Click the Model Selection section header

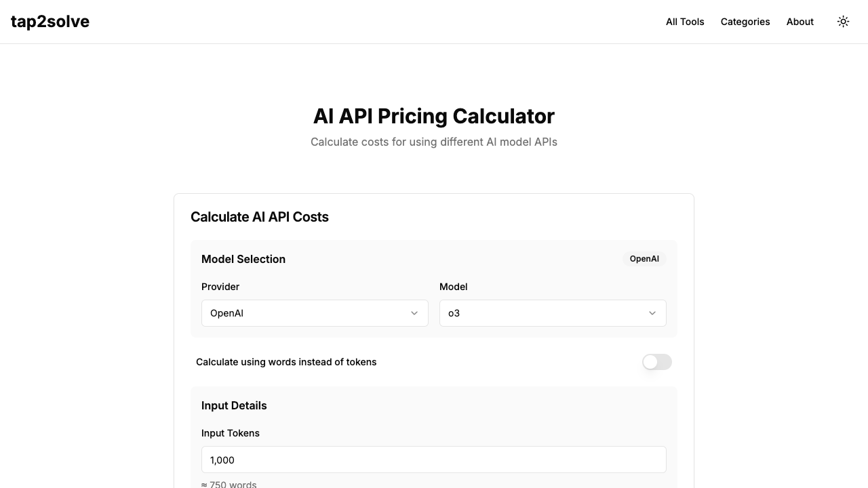(x=243, y=259)
